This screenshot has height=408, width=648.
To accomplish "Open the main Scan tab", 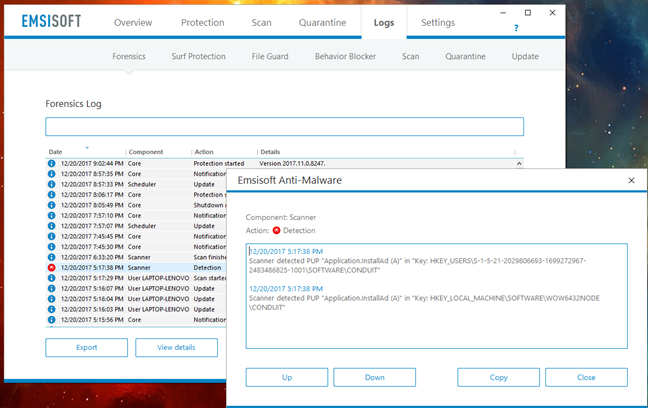I will pos(262,22).
